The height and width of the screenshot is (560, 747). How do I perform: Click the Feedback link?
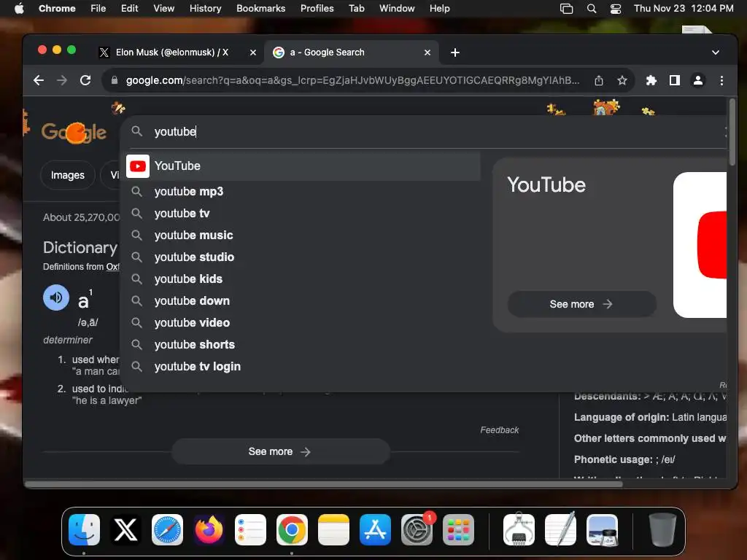click(x=499, y=430)
